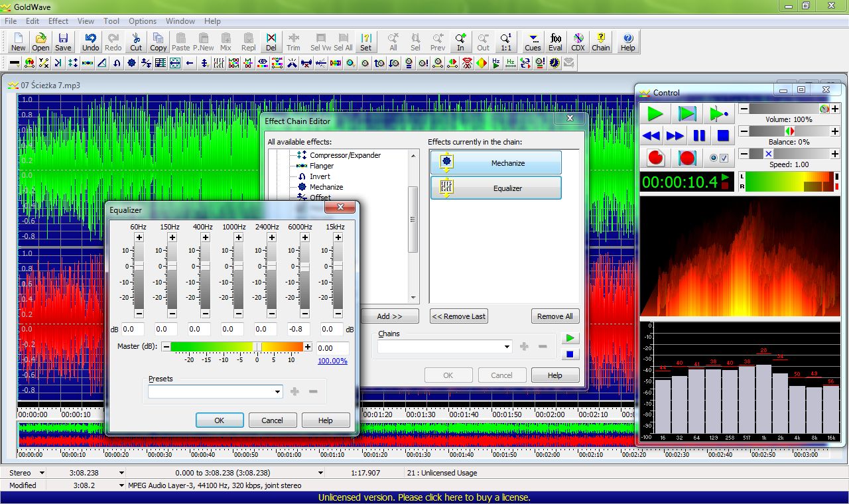Open the Effect menu
The image size is (849, 504).
coord(58,21)
